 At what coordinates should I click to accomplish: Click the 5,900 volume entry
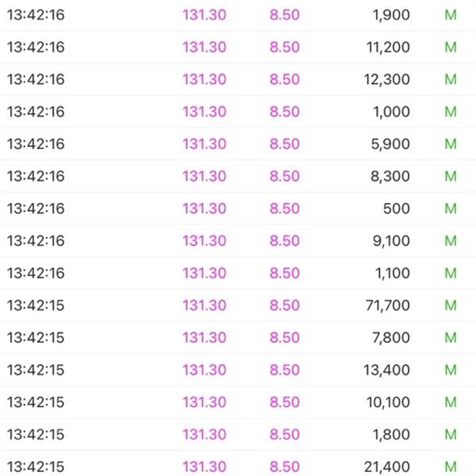(391, 144)
